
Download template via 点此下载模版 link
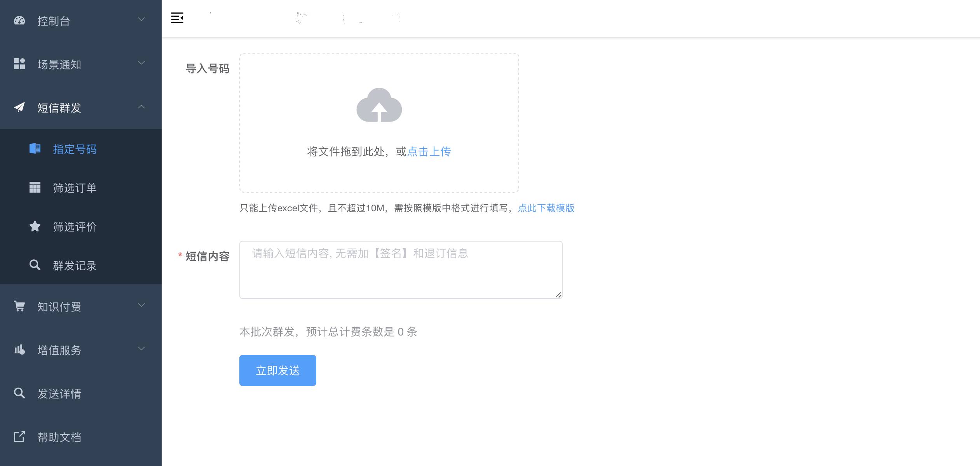546,208
